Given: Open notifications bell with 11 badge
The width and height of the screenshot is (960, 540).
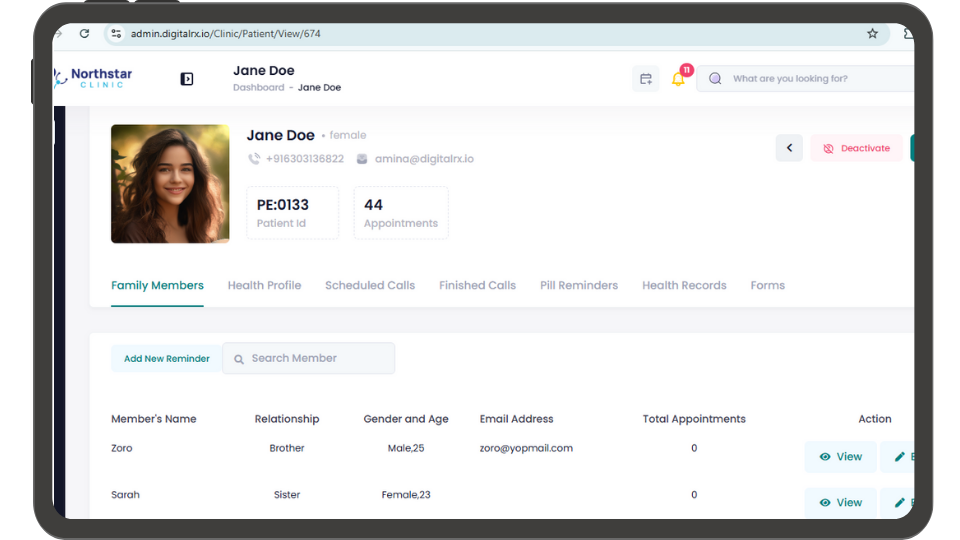Looking at the screenshot, I should [678, 79].
